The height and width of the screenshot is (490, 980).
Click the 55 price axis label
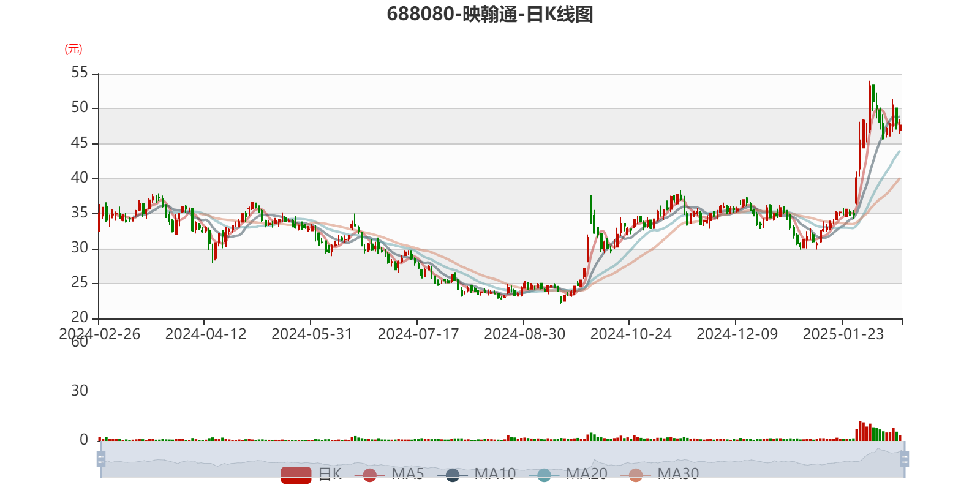click(80, 73)
